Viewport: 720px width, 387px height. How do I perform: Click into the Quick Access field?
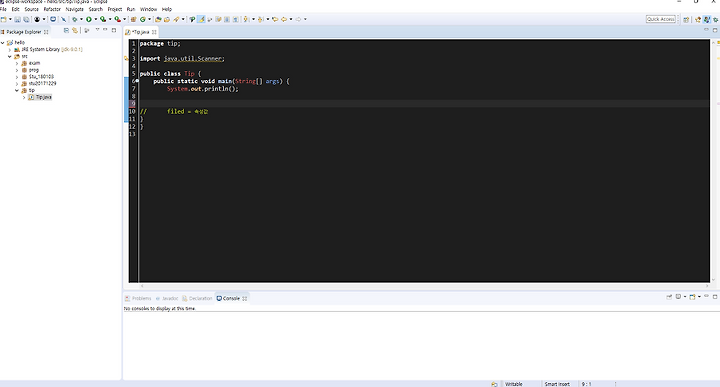(661, 19)
